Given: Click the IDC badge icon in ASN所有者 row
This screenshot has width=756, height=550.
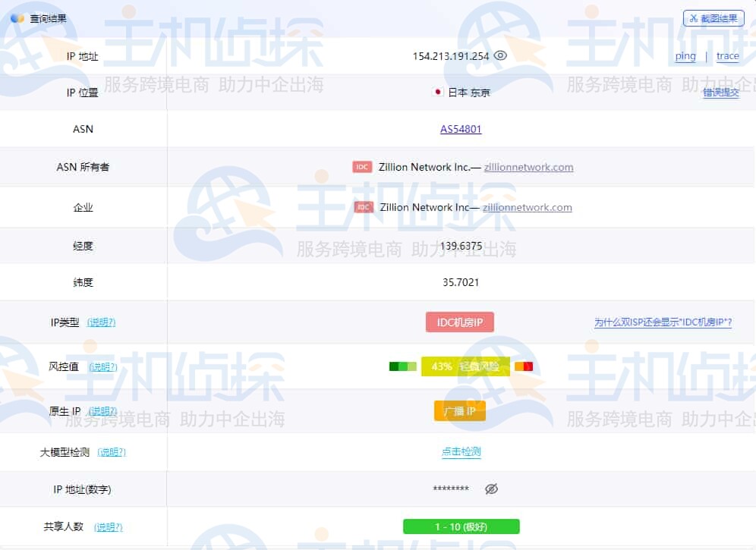Looking at the screenshot, I should tap(362, 167).
